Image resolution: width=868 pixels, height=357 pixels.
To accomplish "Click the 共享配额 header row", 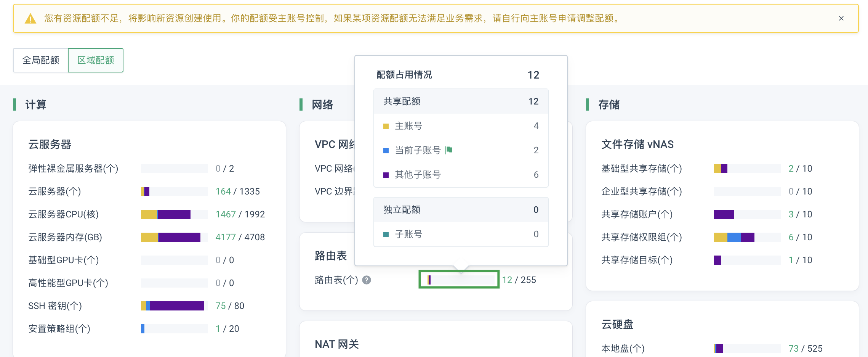I will coord(461,101).
